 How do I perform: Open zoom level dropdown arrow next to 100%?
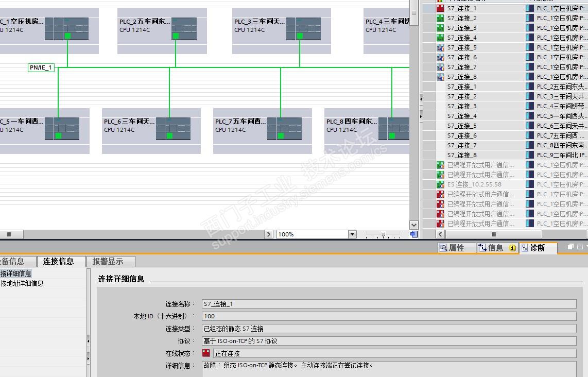352,234
